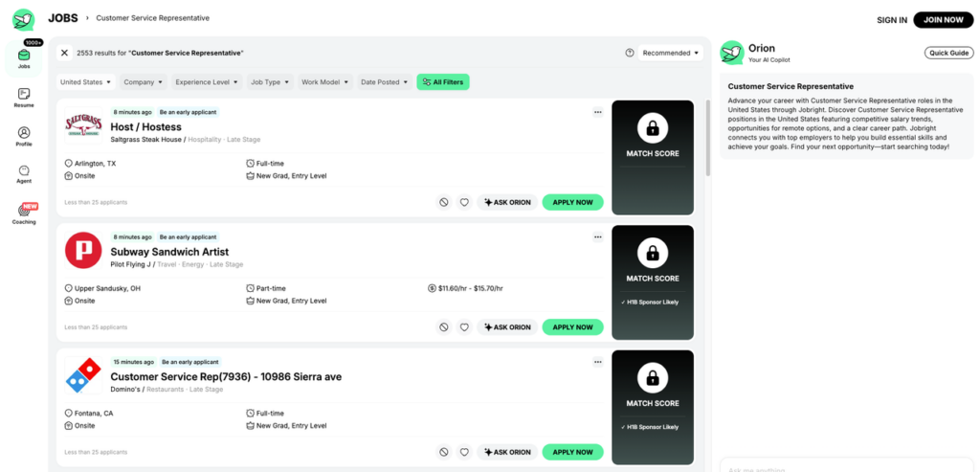Image resolution: width=980 pixels, height=472 pixels.
Task: Ask Orion about Subway Sandwich Artist
Action: [507, 327]
